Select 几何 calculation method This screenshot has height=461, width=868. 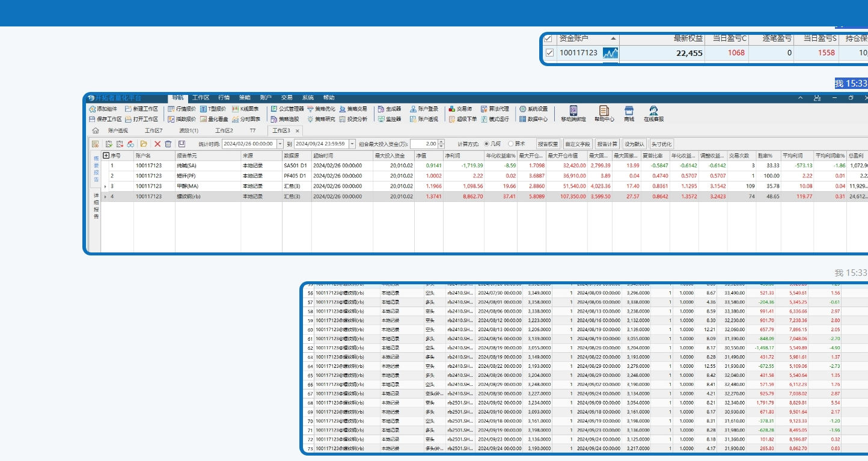click(x=492, y=144)
